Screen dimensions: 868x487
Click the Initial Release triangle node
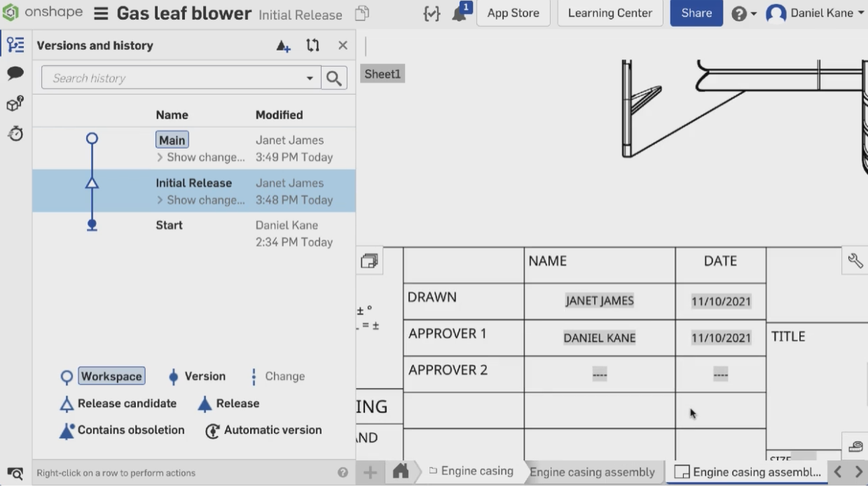click(x=92, y=184)
